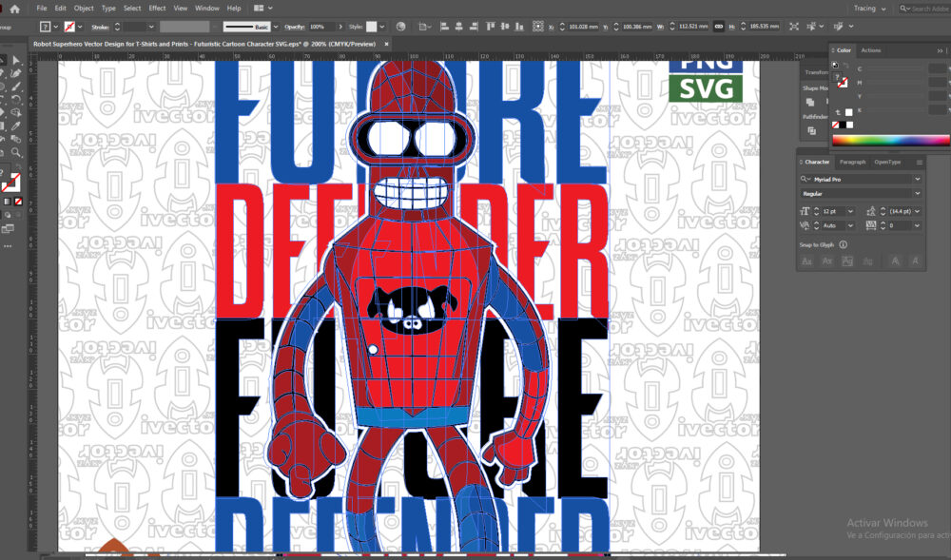The height and width of the screenshot is (560, 951).
Task: Close the Robot Superhero document tab
Action: click(x=386, y=44)
